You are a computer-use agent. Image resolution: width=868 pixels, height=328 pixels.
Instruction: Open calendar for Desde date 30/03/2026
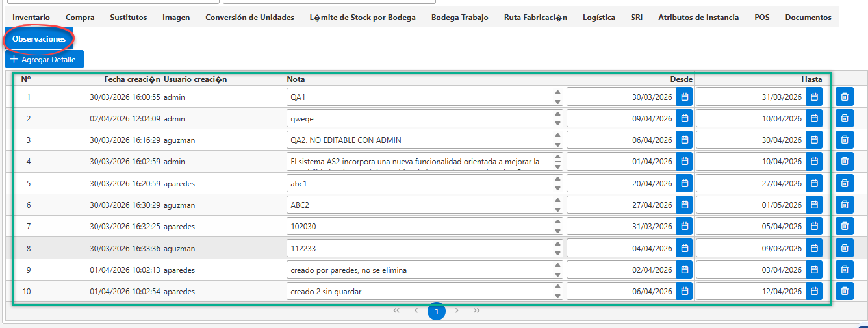coord(684,97)
